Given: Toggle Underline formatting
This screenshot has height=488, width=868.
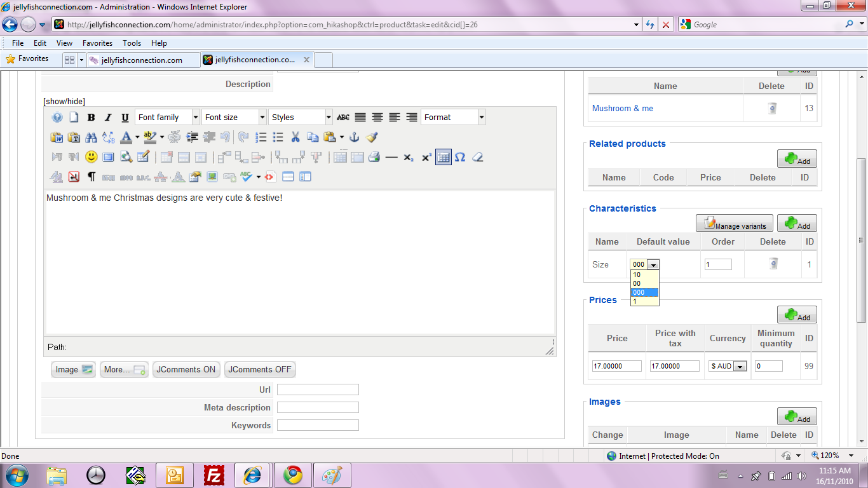Looking at the screenshot, I should (x=125, y=118).
